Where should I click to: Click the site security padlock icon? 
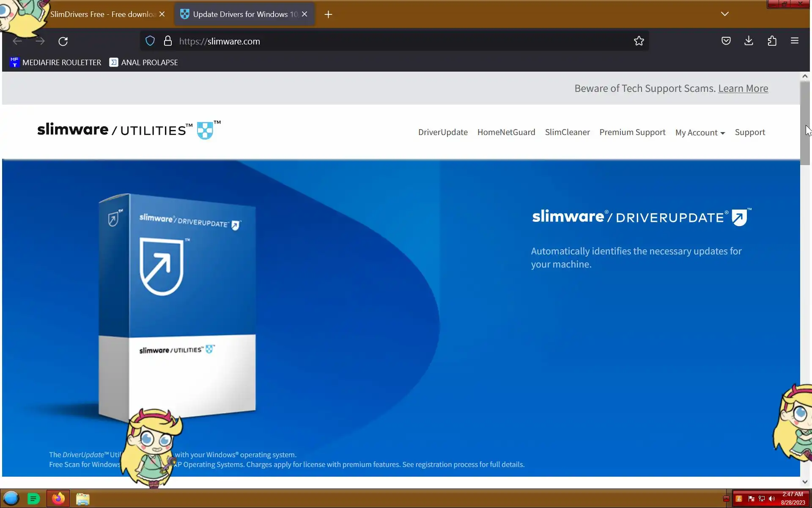pos(168,41)
